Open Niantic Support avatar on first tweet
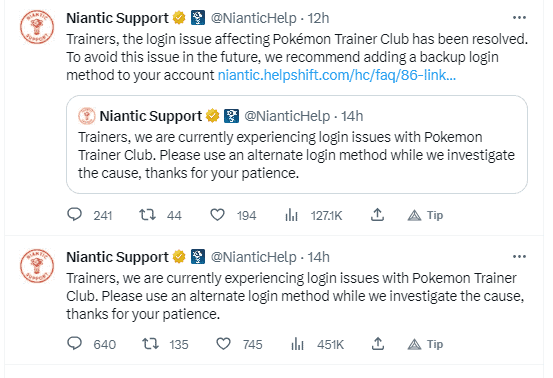 37,27
